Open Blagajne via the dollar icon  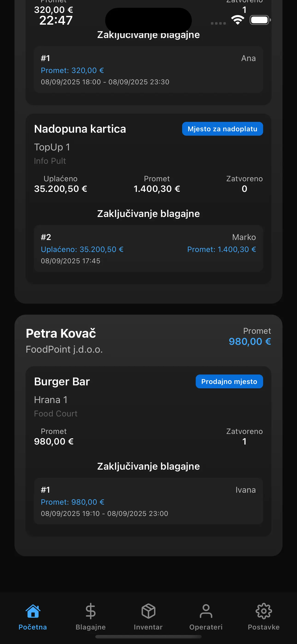pyautogui.click(x=90, y=611)
